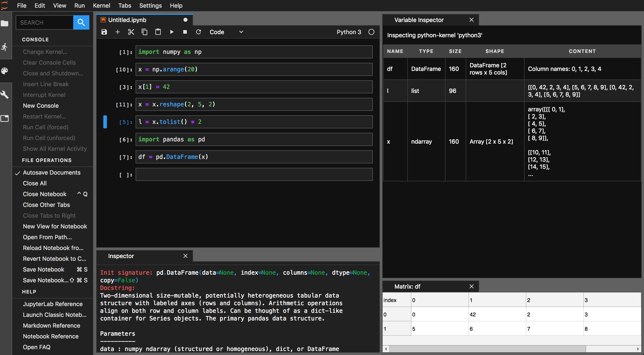This screenshot has height=355, width=644.
Task: Click Clear Console Cells
Action: (49, 62)
